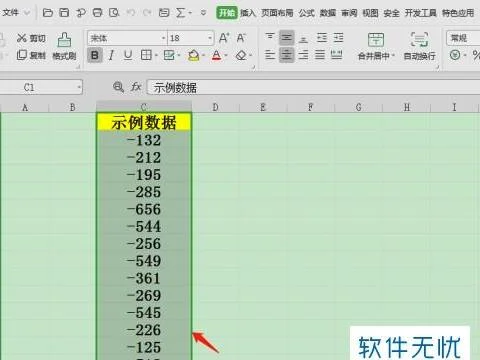Select the yellow header cell 示例数据
480x360 pixels.
tap(144, 122)
